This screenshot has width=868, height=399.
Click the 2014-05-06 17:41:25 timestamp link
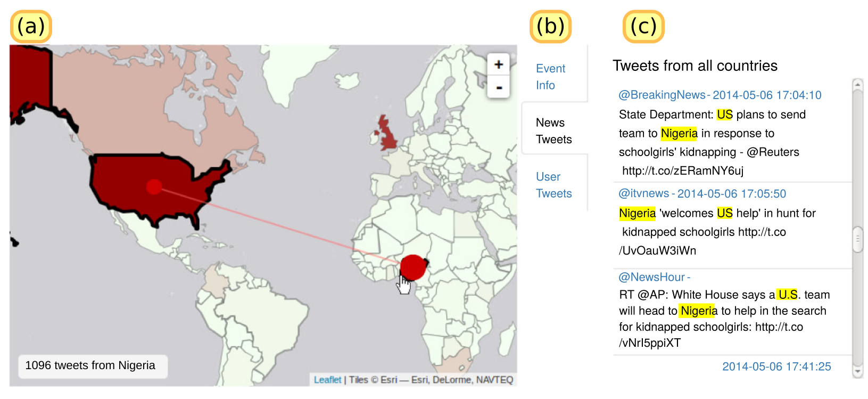pyautogui.click(x=776, y=367)
